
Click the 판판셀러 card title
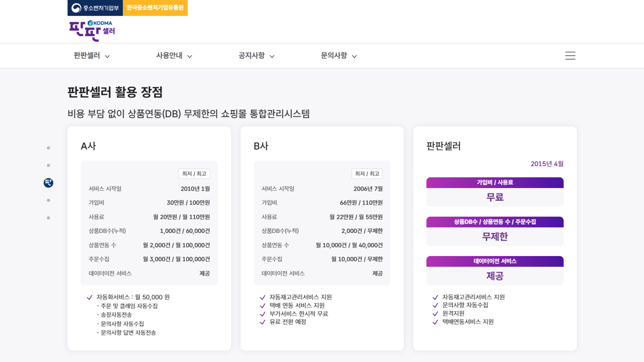[443, 146]
